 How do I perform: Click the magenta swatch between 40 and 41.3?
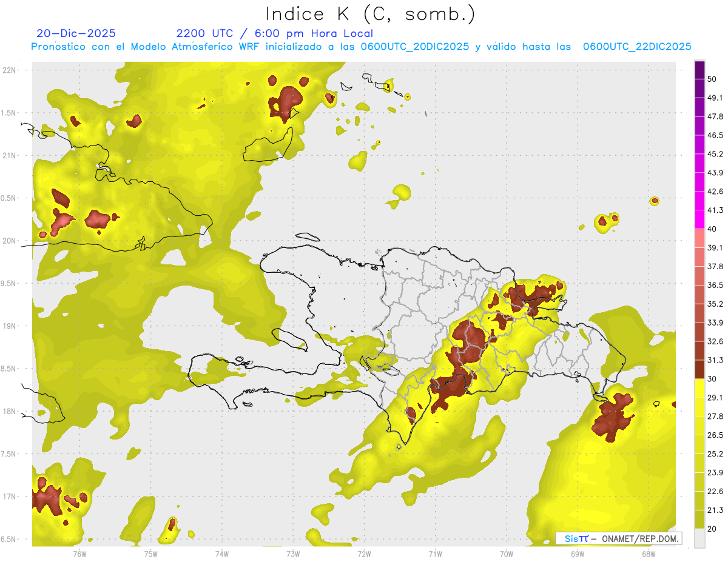[700, 219]
